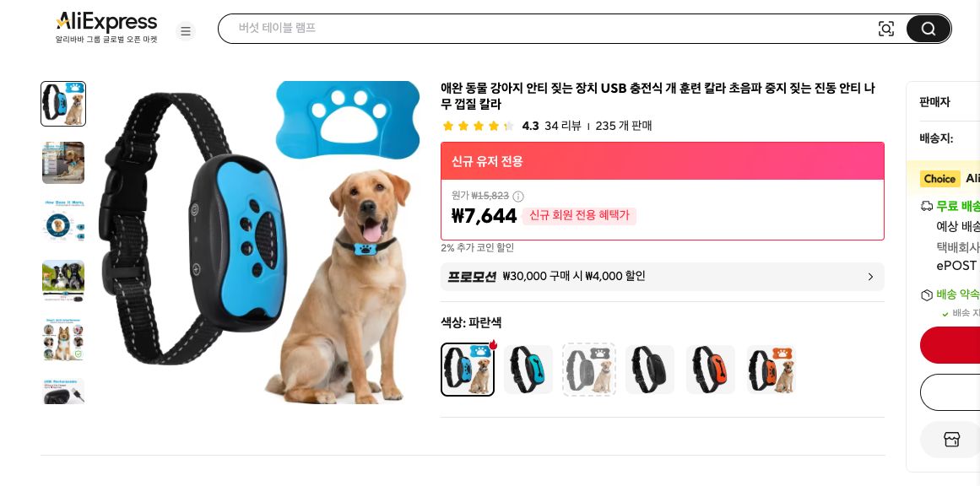Screen dimensions: 980x486
Task: Click the free shipping truck icon
Action: click(927, 206)
